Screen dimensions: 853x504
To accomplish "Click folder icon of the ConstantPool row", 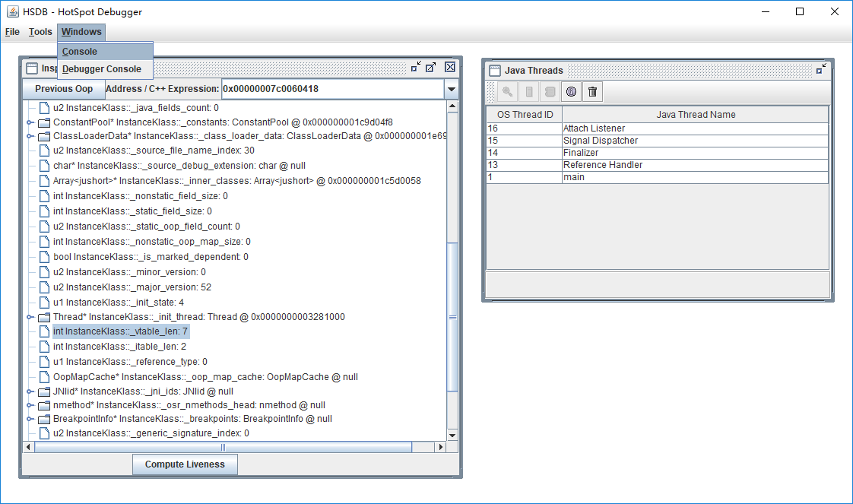I will click(x=44, y=122).
